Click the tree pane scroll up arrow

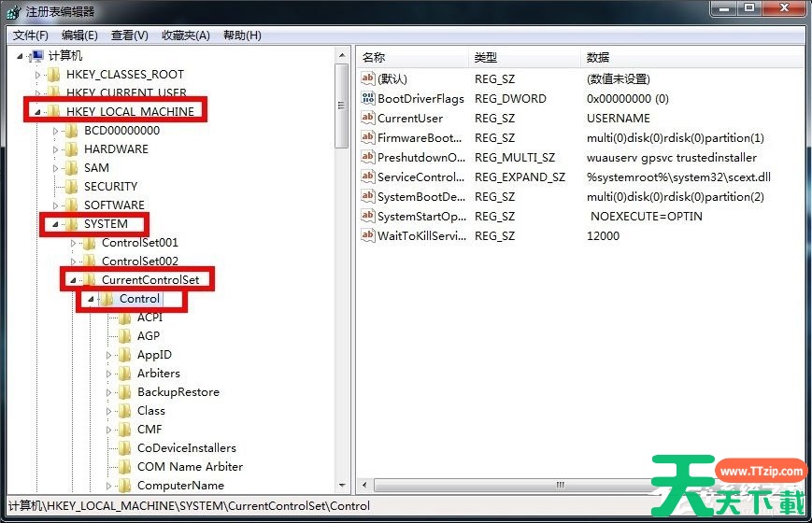pyautogui.click(x=342, y=55)
